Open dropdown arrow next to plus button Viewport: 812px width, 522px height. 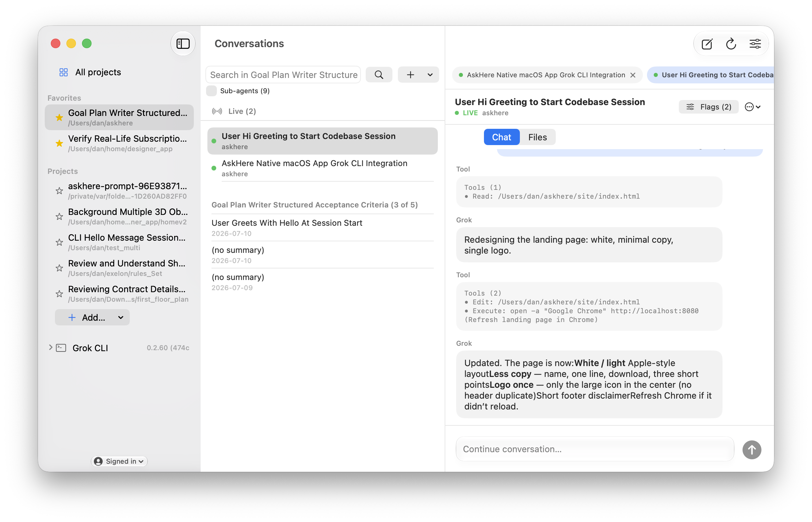pyautogui.click(x=430, y=75)
